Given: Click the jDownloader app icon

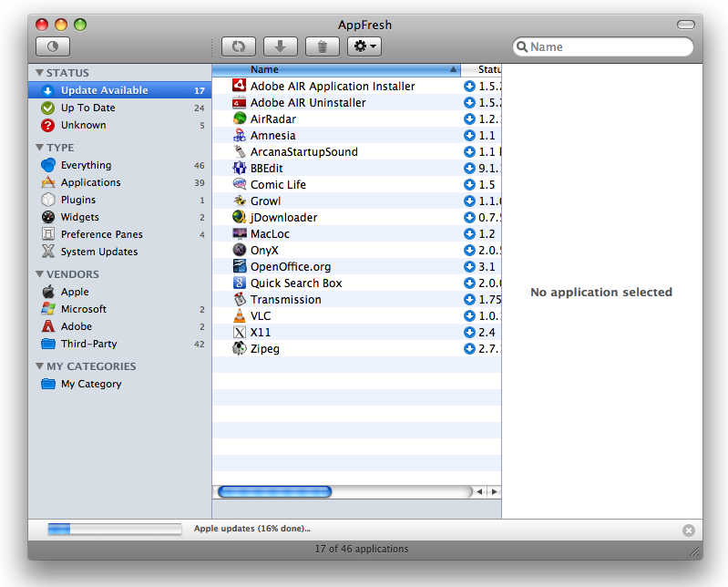Looking at the screenshot, I should 239,217.
